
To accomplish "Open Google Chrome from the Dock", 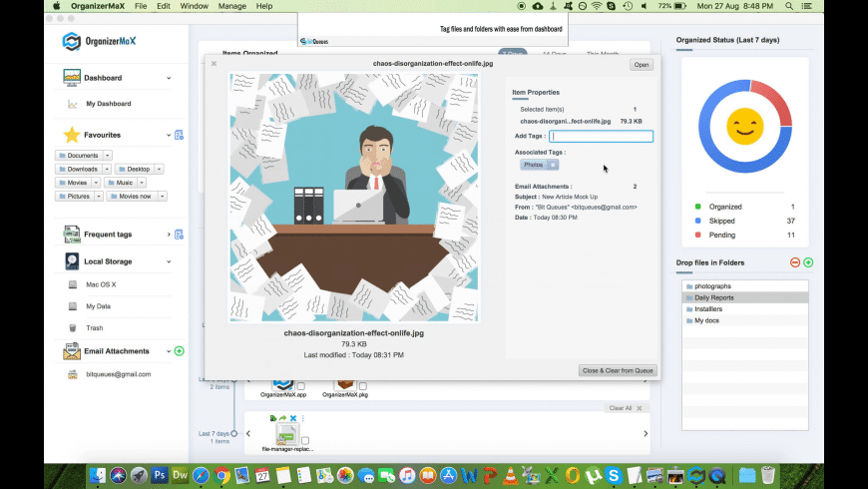I will pos(221,475).
